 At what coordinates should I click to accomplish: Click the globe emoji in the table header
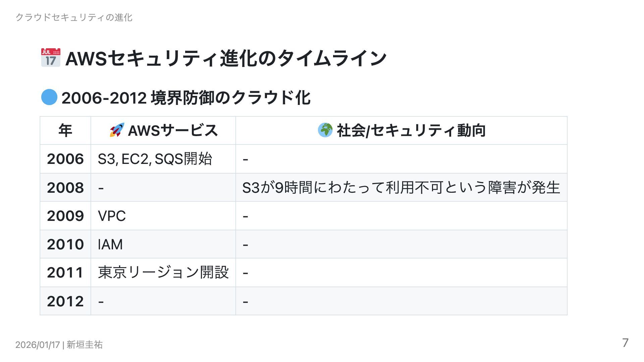click(x=325, y=130)
